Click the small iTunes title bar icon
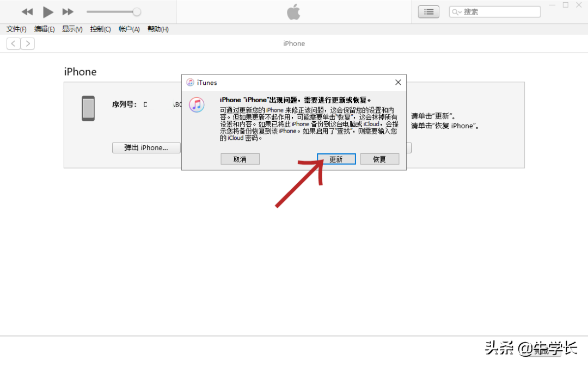This screenshot has width=588, height=366. [190, 83]
